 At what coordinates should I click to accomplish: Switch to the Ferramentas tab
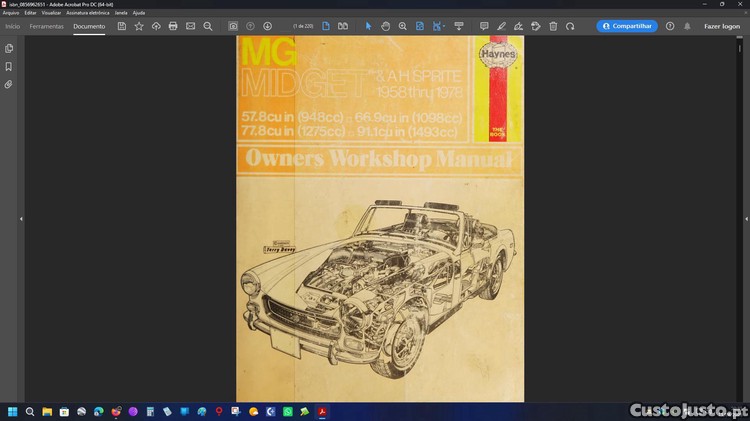tap(46, 26)
